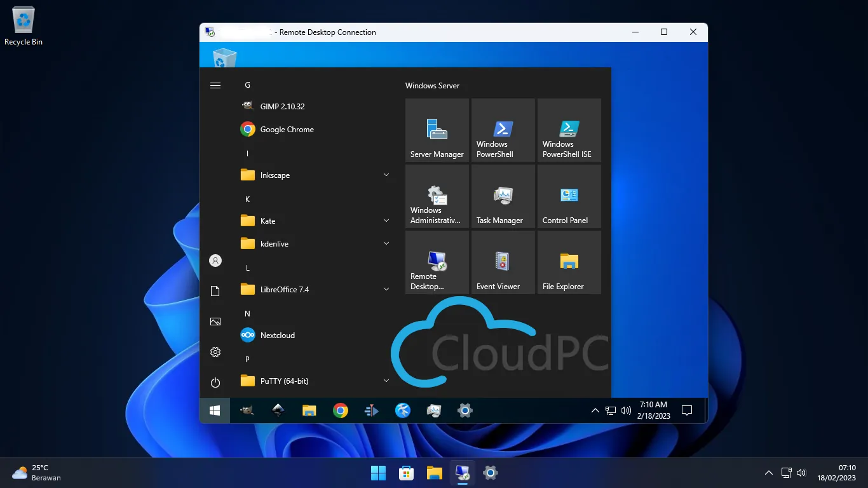Jump via letter L header
868x488 pixels.
pos(247,268)
